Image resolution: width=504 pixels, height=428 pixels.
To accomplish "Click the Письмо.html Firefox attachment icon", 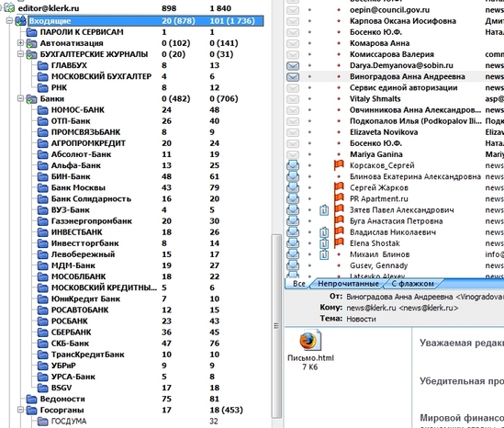I will 310,341.
